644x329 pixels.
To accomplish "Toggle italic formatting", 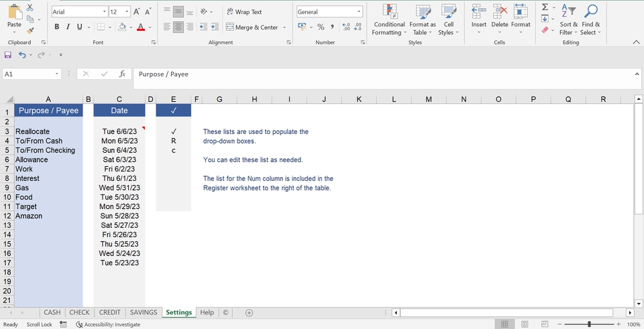I will [68, 27].
